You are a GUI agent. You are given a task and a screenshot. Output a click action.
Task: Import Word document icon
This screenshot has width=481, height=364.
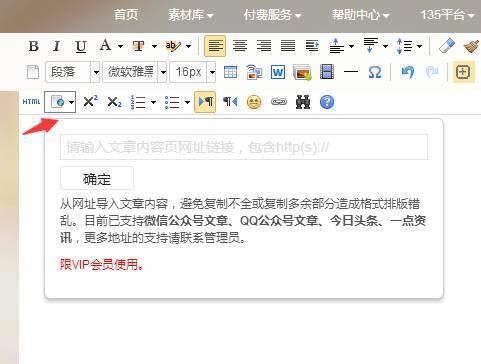[278, 72]
